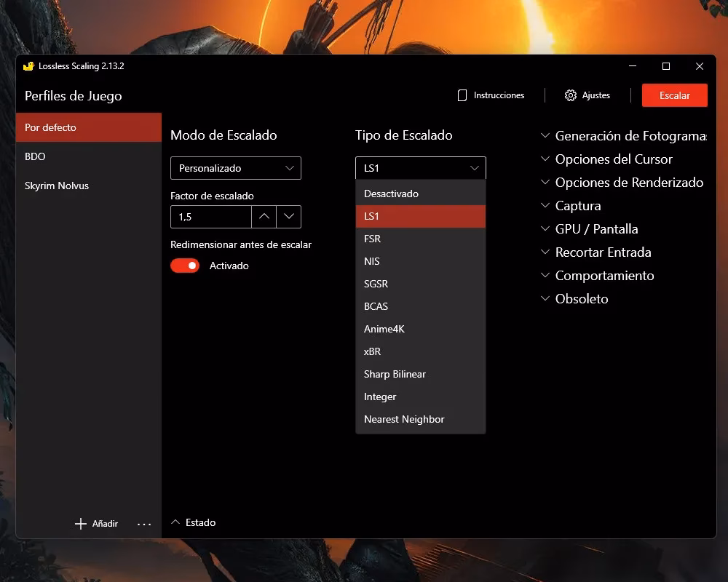Expand the Obsoleto section
Viewport: 728px width, 582px height.
click(x=574, y=298)
